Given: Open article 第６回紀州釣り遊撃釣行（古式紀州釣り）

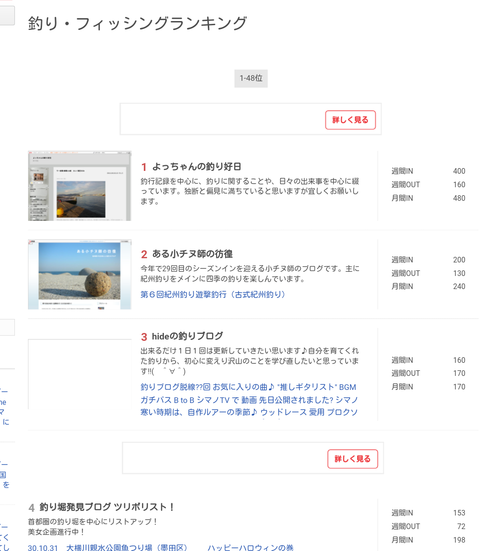Looking at the screenshot, I should tap(213, 294).
